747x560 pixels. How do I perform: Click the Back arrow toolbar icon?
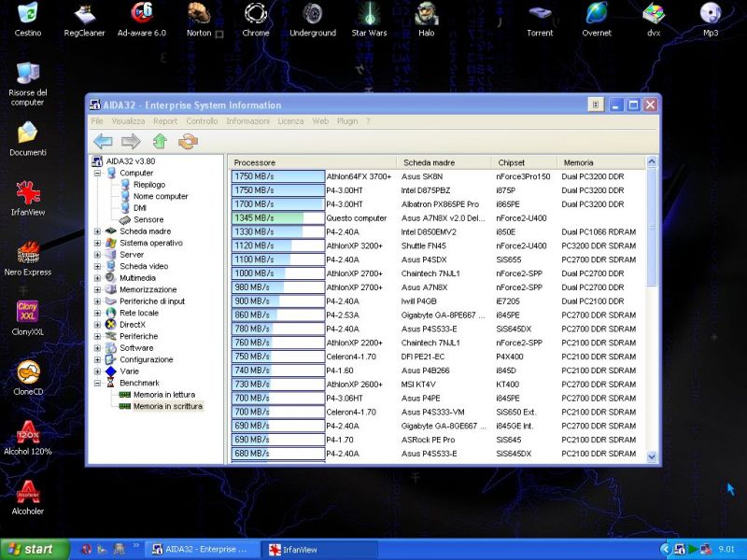click(x=103, y=142)
